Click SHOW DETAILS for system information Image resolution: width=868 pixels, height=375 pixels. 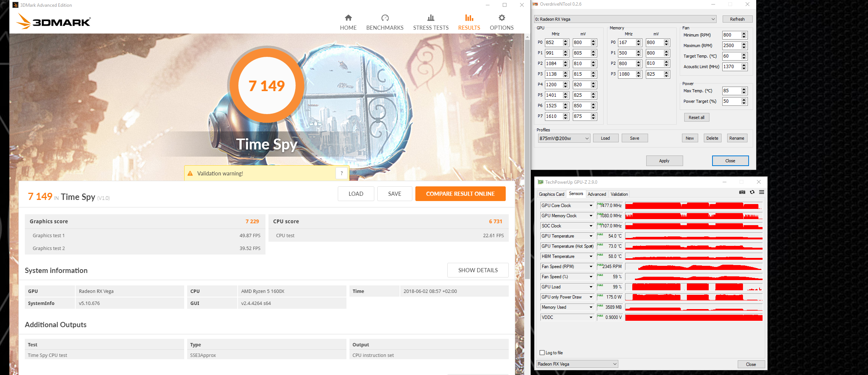(x=478, y=270)
